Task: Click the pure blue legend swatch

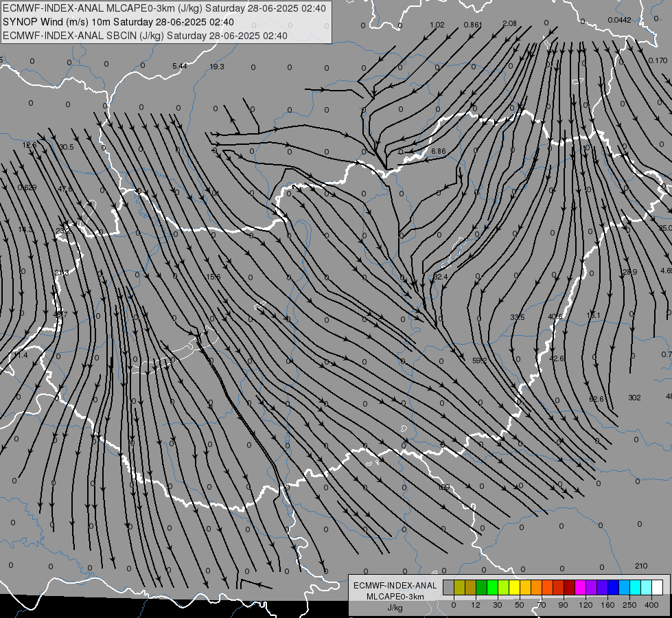Action: [613, 587]
